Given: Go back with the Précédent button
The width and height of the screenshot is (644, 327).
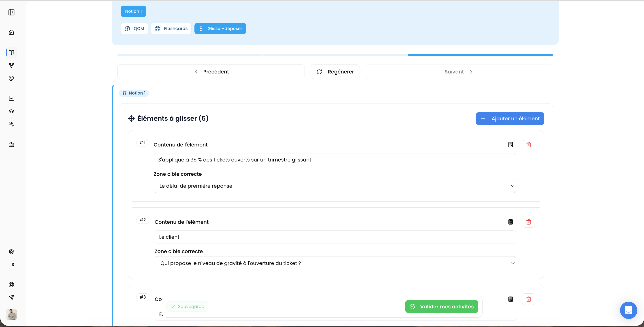Looking at the screenshot, I should pos(211,72).
